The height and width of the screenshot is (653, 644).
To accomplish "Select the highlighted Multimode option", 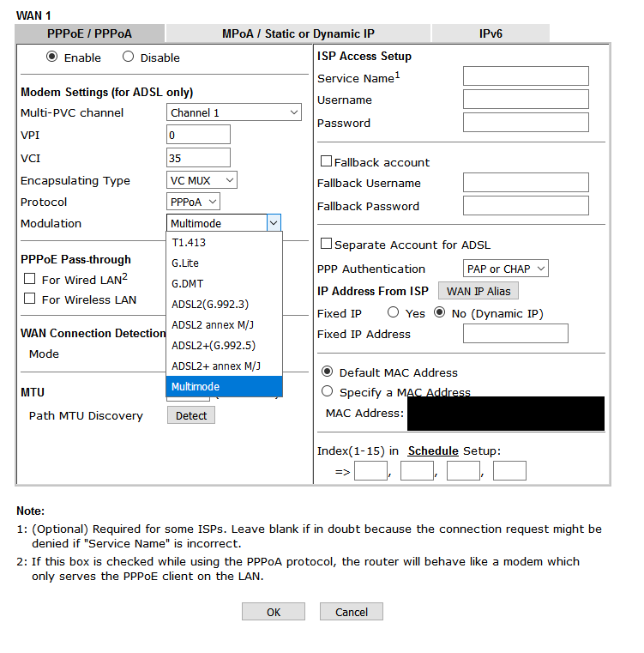I will click(224, 386).
